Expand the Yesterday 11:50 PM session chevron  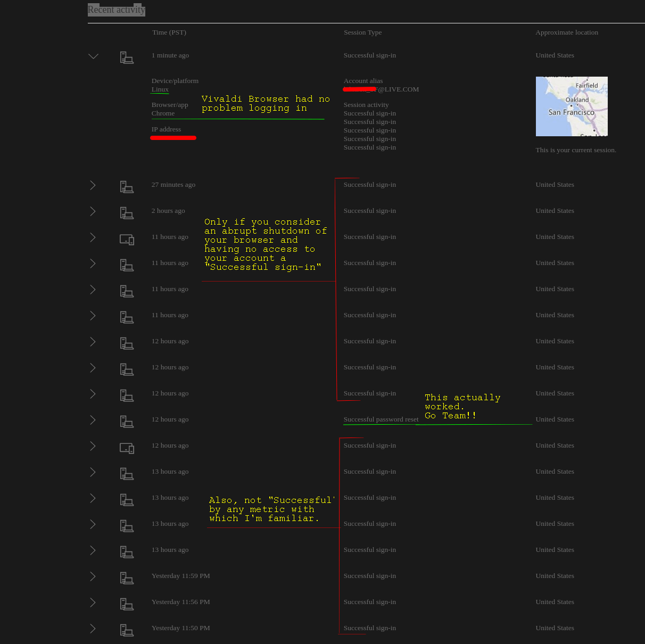pos(93,629)
